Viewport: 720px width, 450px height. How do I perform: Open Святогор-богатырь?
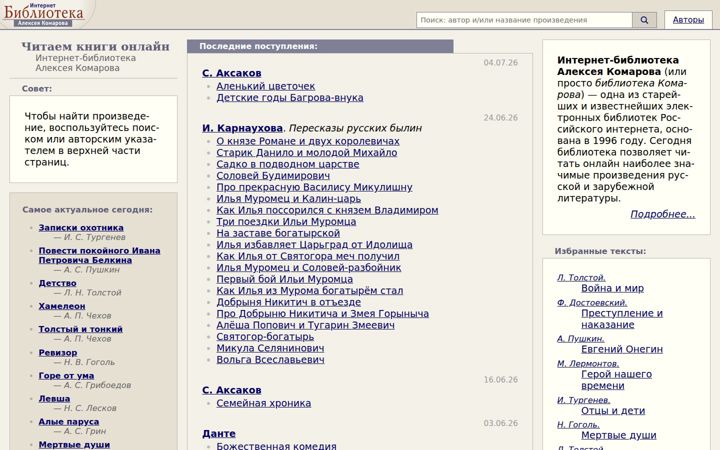coord(265,336)
